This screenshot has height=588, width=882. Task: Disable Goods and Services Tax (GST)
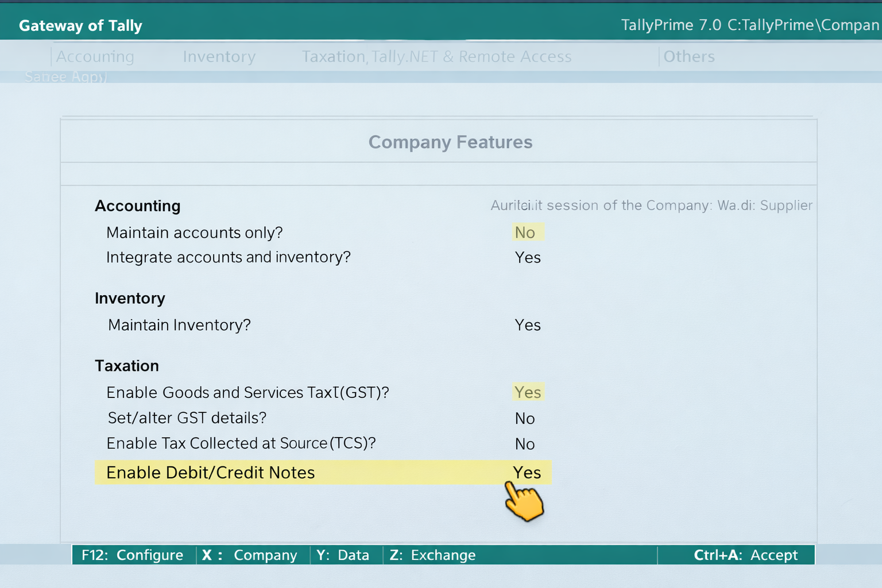(x=527, y=392)
